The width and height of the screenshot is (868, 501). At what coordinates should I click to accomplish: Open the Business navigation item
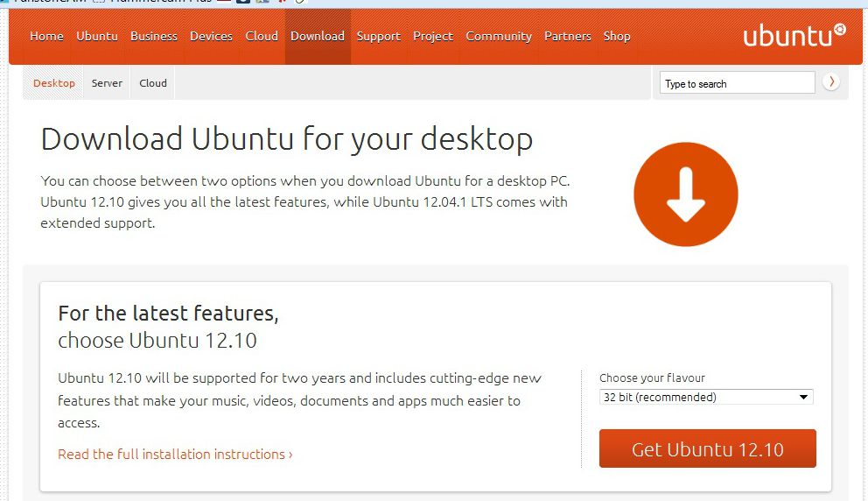pos(154,36)
